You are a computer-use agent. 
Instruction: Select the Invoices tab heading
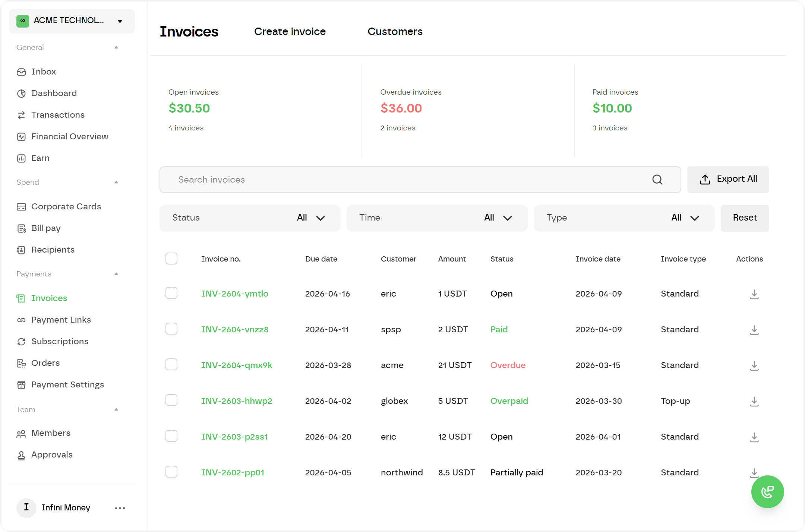[x=189, y=32]
